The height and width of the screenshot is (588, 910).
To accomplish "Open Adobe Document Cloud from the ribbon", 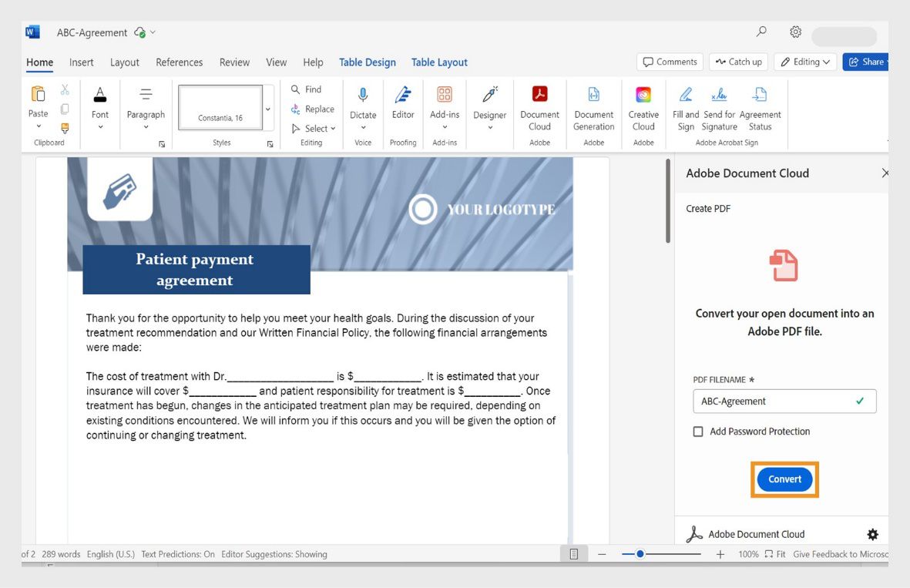I will click(539, 108).
